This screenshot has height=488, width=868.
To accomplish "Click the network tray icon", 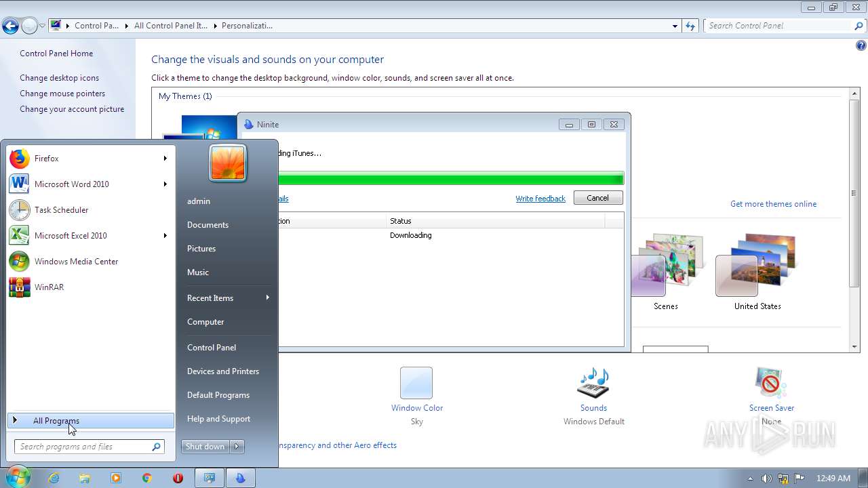I will click(x=783, y=479).
